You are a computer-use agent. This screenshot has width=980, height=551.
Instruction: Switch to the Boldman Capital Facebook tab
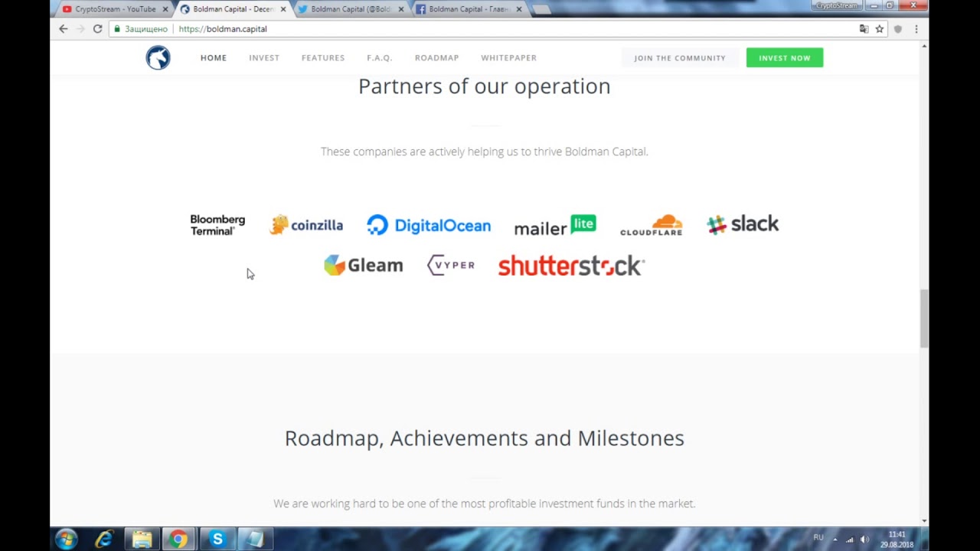[x=469, y=9]
